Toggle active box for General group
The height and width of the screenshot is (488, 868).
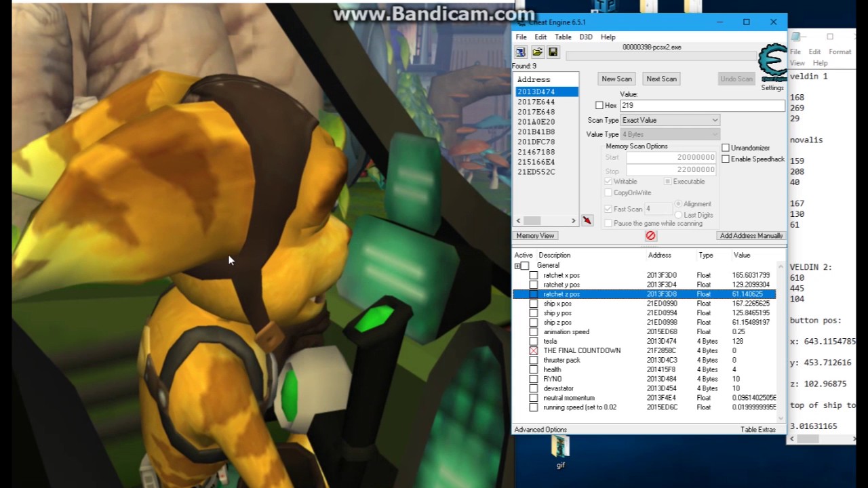pyautogui.click(x=525, y=266)
